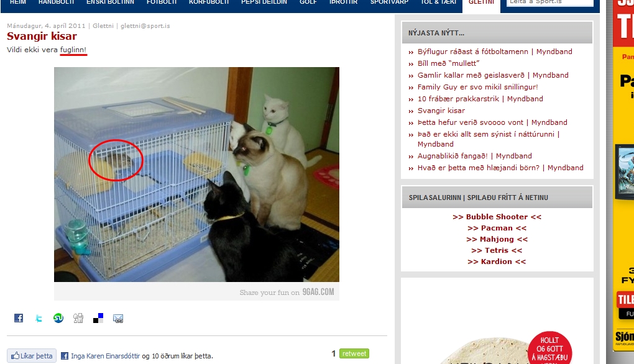634x364 pixels.
Task: Open the Family Guy er svo mikil snillingur link
Action: tap(477, 87)
